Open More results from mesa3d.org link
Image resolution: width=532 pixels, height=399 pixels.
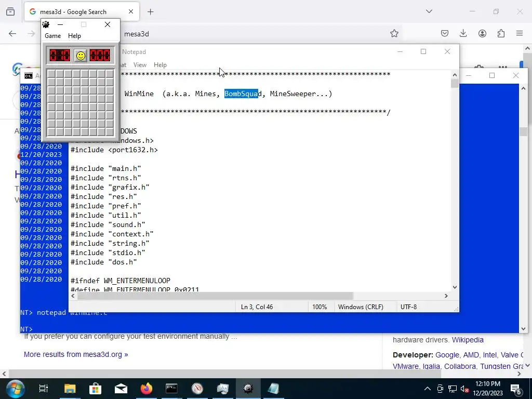pyautogui.click(x=76, y=354)
